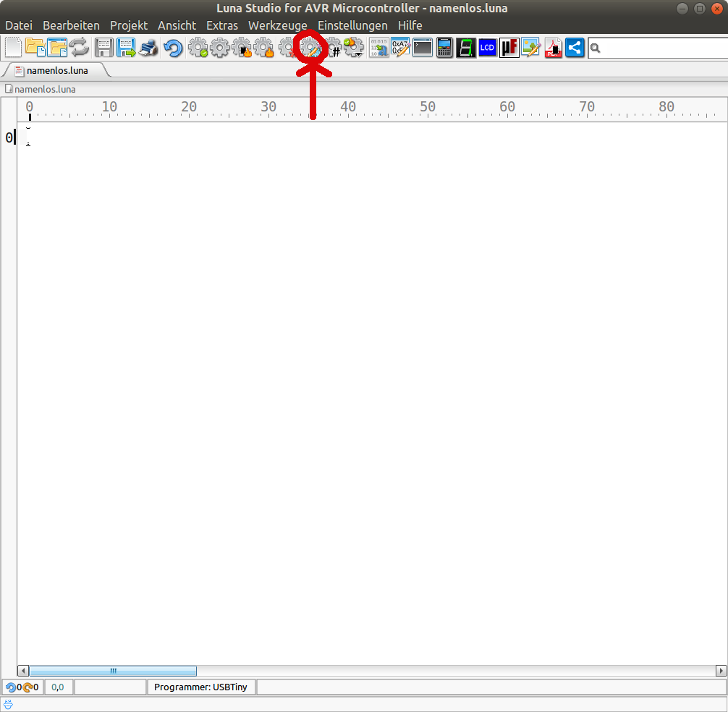
Task: Open the Datei menu
Action: pyautogui.click(x=19, y=25)
